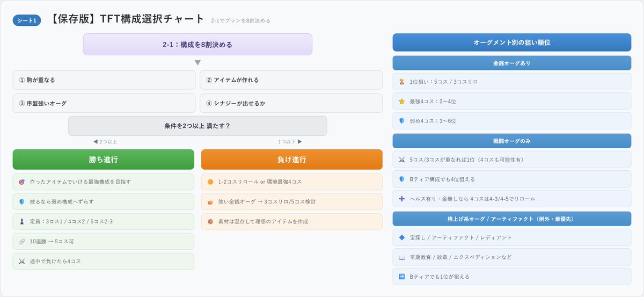This screenshot has height=297, width=644.
Task: Click the オーグメント別の狙い順位 header
Action: click(512, 42)
